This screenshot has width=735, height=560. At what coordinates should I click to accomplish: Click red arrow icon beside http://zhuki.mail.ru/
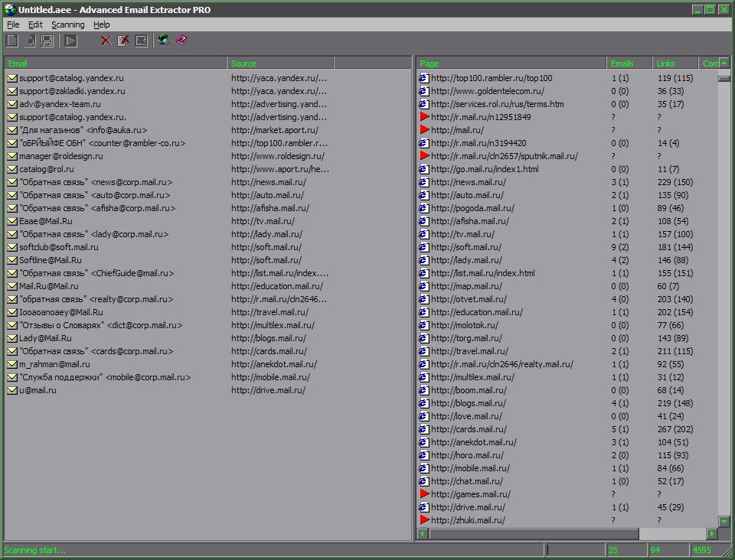pos(424,519)
